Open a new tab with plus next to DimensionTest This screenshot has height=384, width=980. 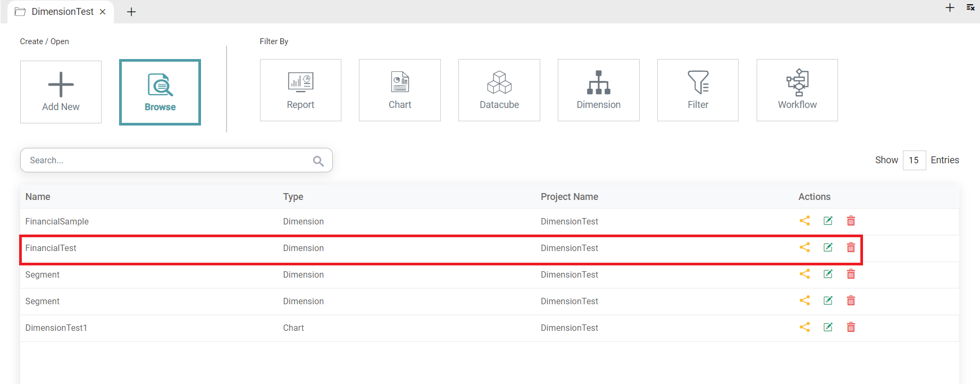[x=131, y=12]
